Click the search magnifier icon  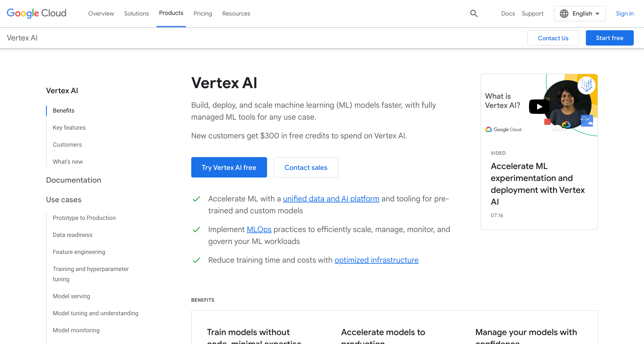[x=474, y=14]
